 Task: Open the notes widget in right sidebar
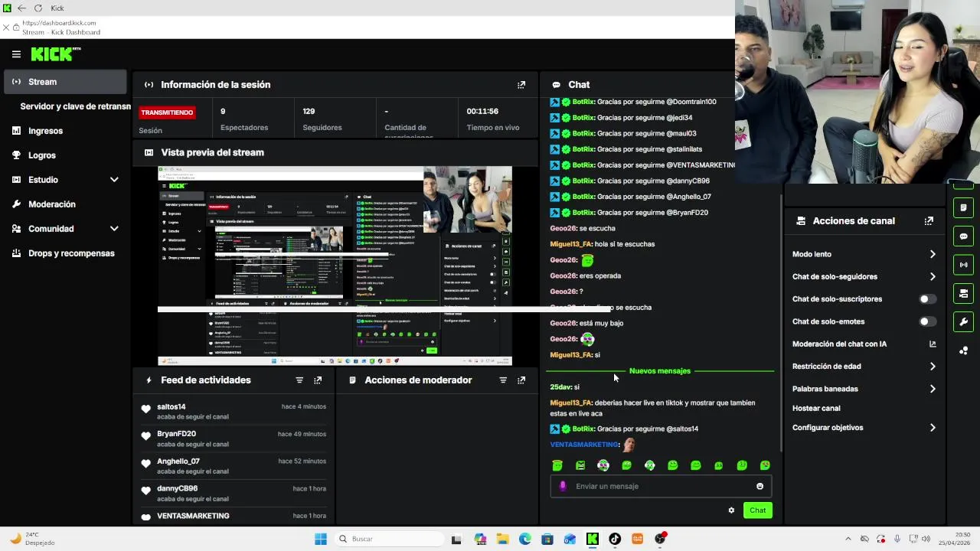964,207
